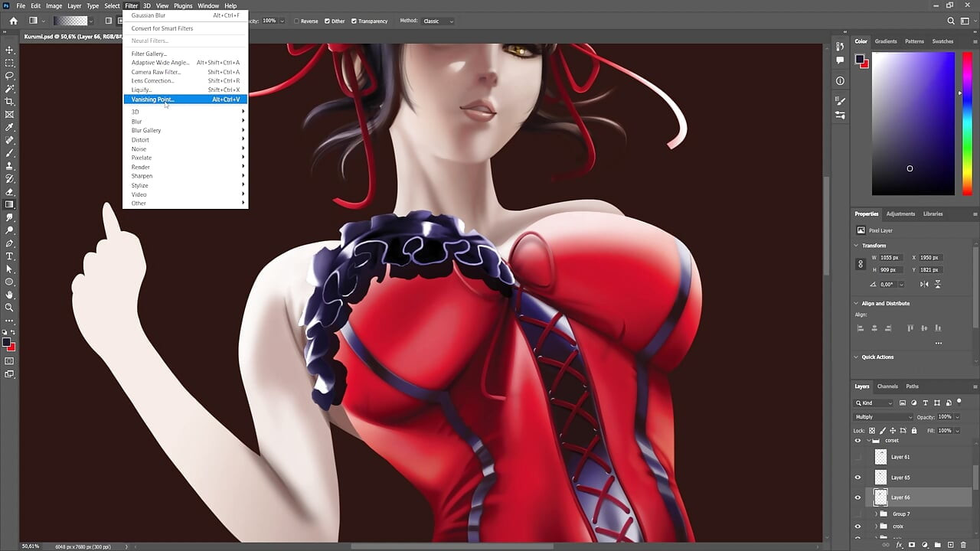Enable the Reverse checkbox
The image size is (980, 551).
click(x=295, y=21)
